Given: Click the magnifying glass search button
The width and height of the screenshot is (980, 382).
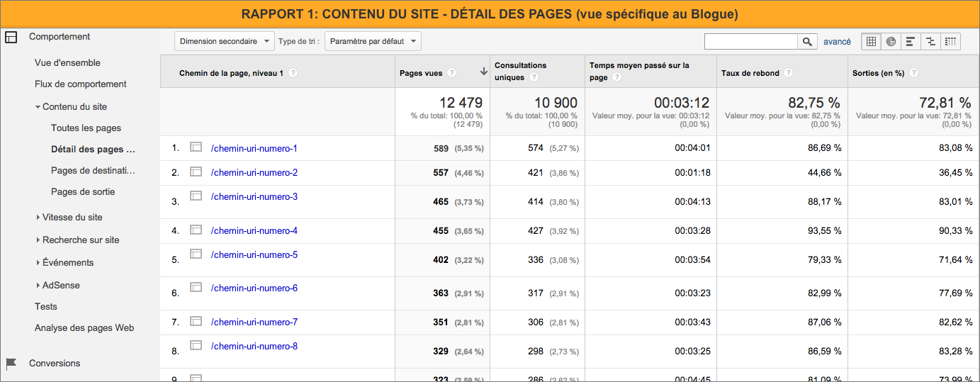Looking at the screenshot, I should coord(807,42).
